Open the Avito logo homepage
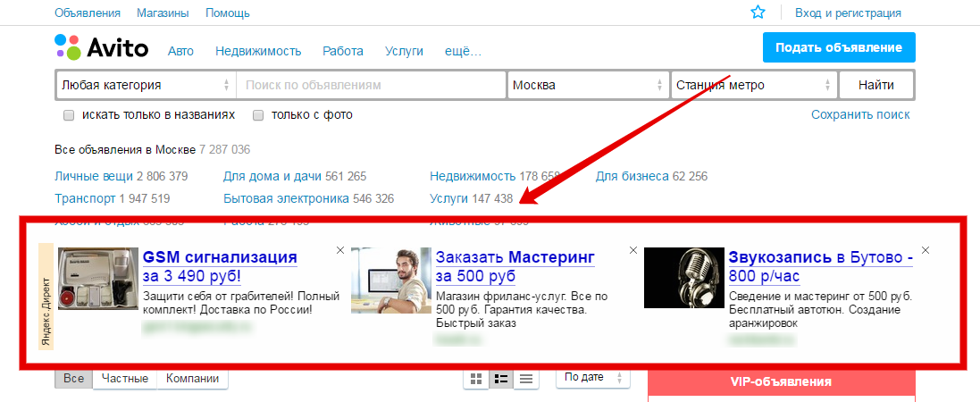The width and height of the screenshot is (980, 402). coord(102,47)
